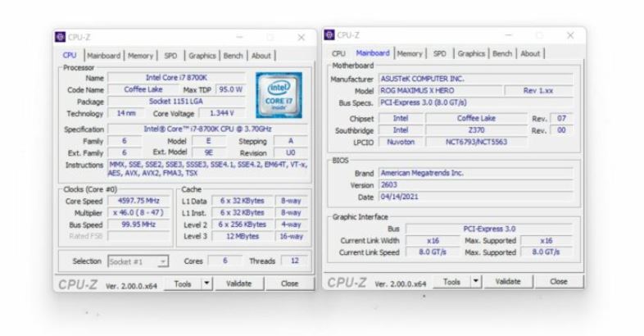Click the processor Name field Intel Core i7 8700K

click(x=176, y=77)
